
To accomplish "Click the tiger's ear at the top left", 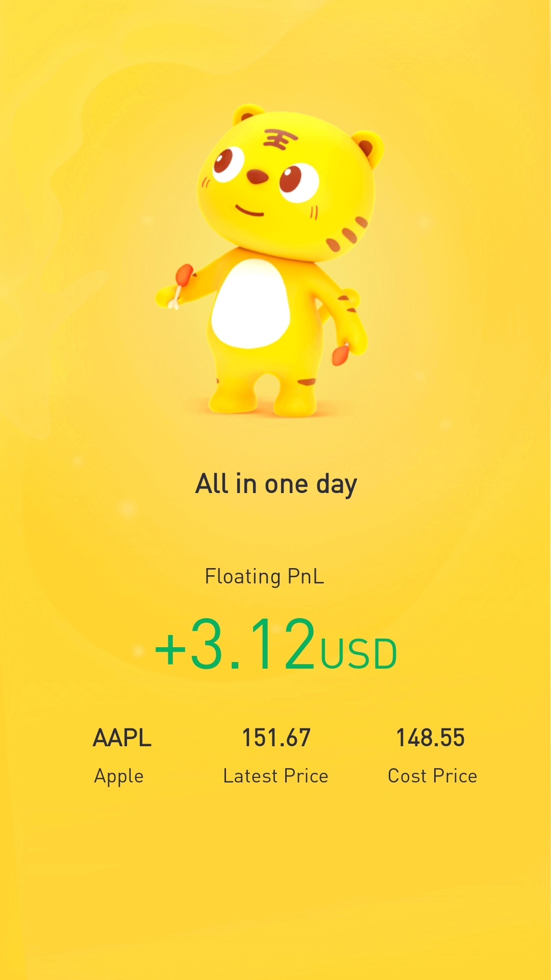I will (x=247, y=114).
